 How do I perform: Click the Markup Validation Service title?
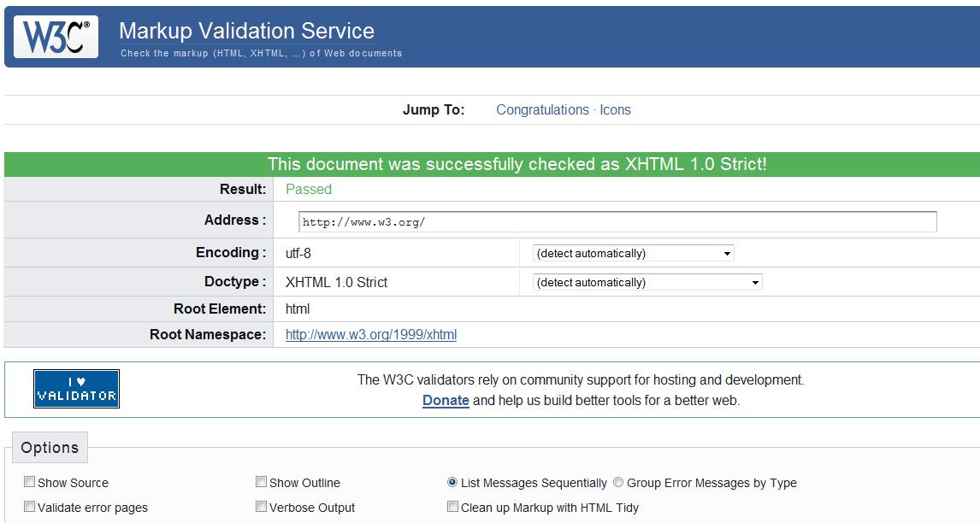coord(247,31)
